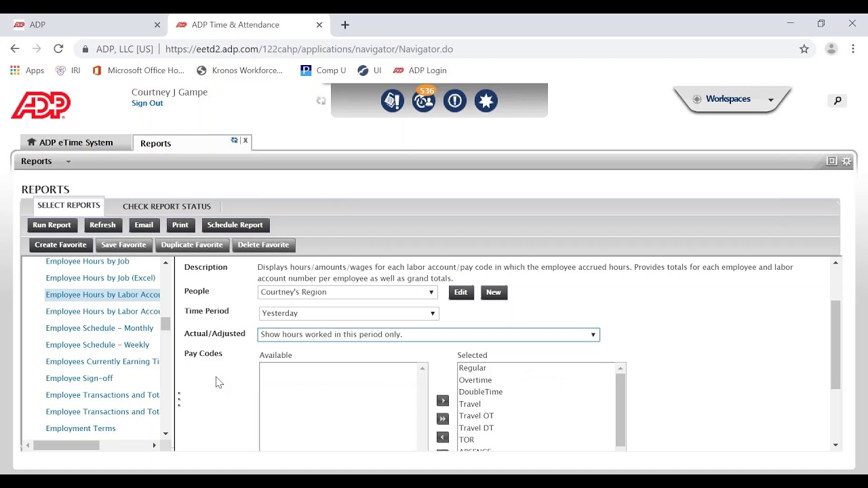Open Employee Schedule - Weekly report
The height and width of the screenshot is (488, 868).
point(98,345)
